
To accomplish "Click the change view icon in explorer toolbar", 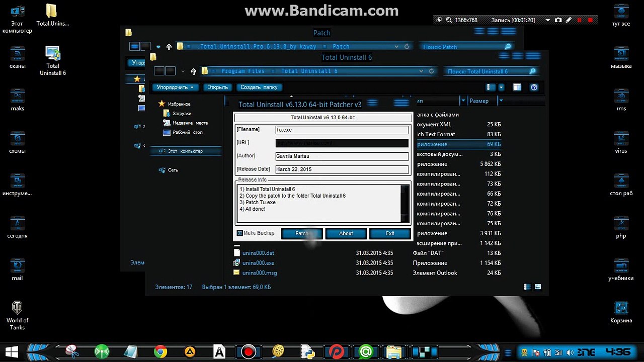I will (x=491, y=87).
